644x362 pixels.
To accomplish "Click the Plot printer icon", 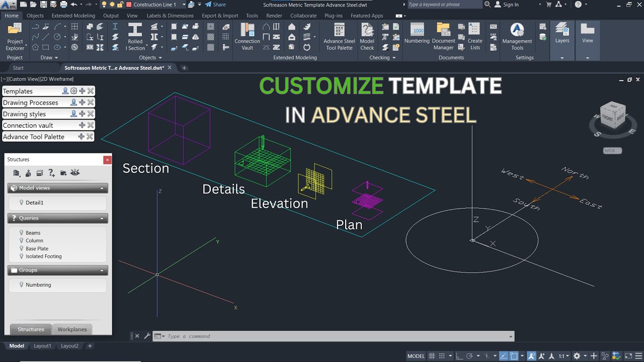I will tap(63, 5).
